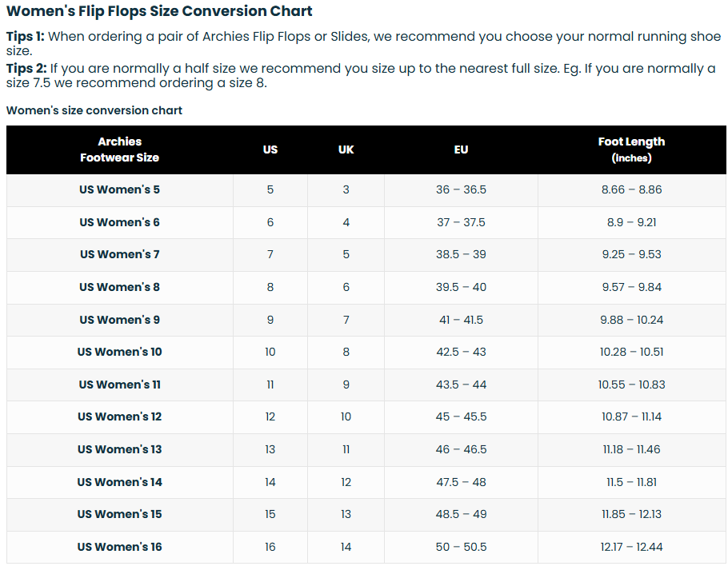Select the Foot Length (Inches) header
728x566 pixels.
(x=631, y=149)
